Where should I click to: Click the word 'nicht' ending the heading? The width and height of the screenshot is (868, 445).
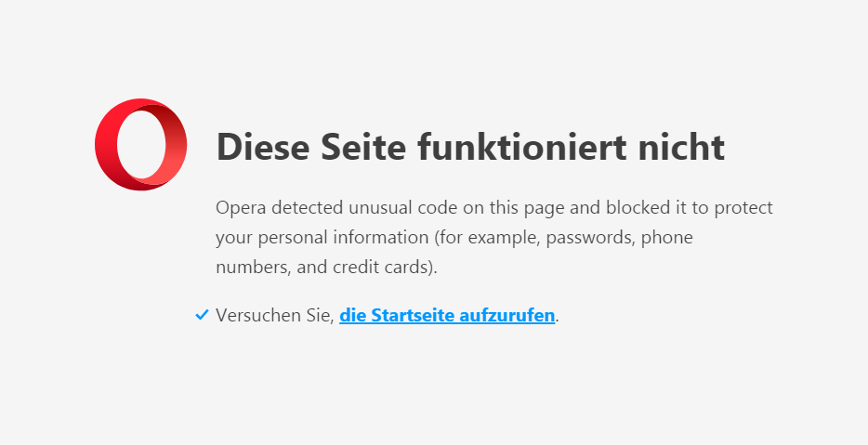[x=682, y=148]
